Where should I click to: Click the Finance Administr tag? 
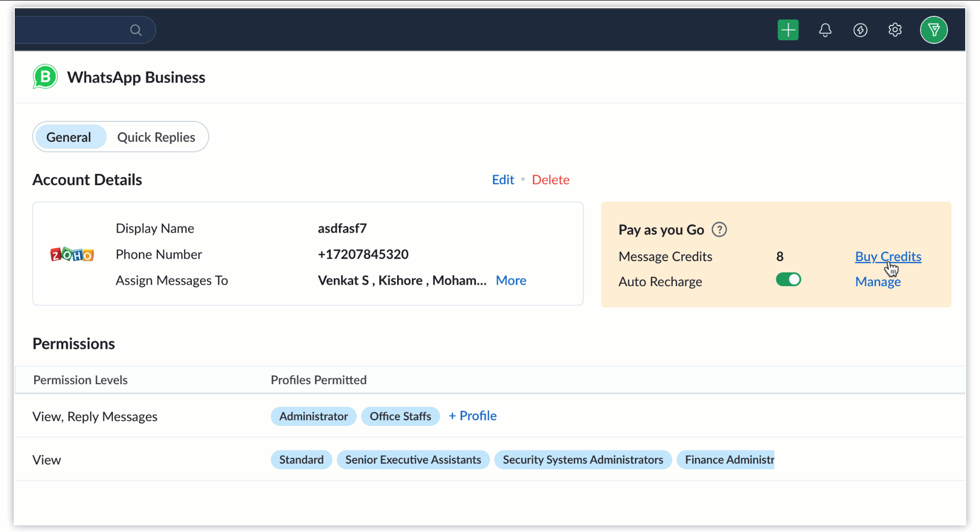click(725, 460)
